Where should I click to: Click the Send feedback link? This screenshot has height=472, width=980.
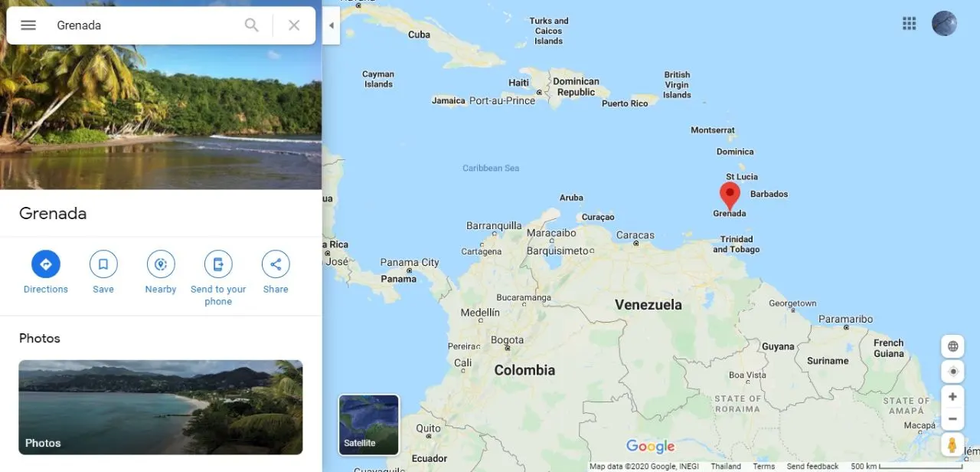(812, 466)
